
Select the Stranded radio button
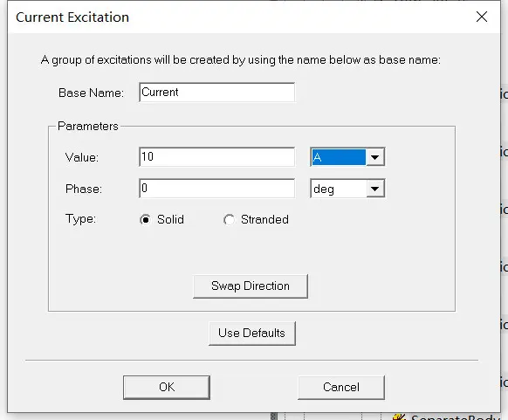[229, 220]
